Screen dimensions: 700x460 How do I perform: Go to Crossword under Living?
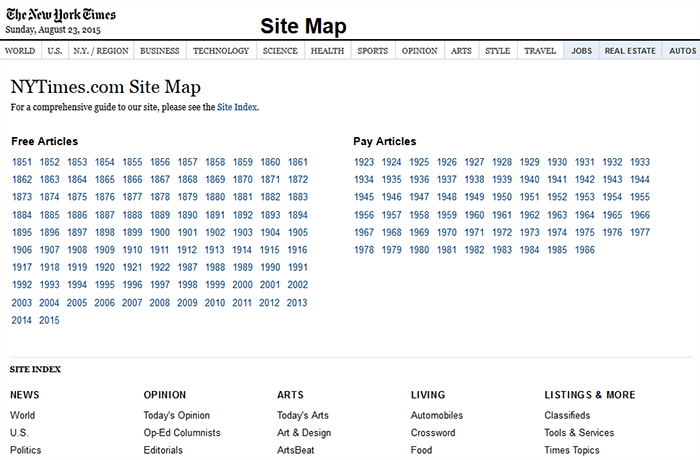[x=433, y=433]
